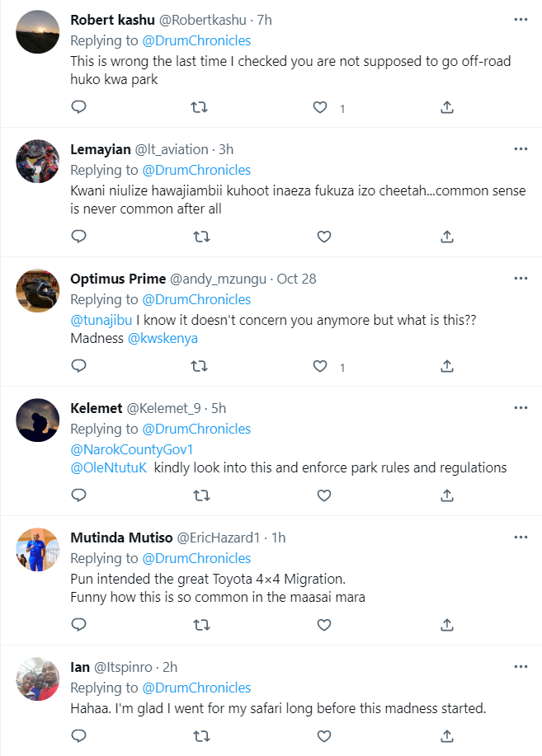Like Robert kashu's tweet

[321, 107]
